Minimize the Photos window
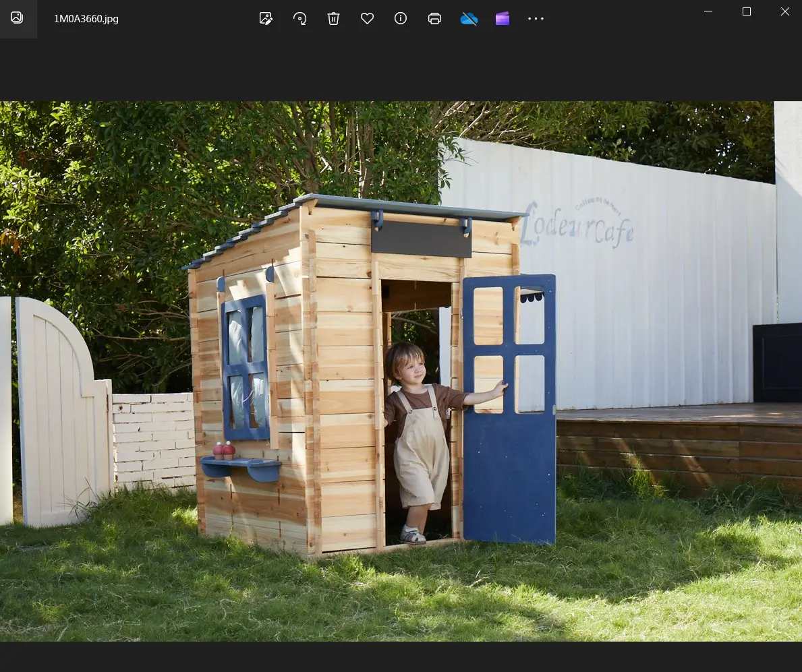 [x=708, y=11]
